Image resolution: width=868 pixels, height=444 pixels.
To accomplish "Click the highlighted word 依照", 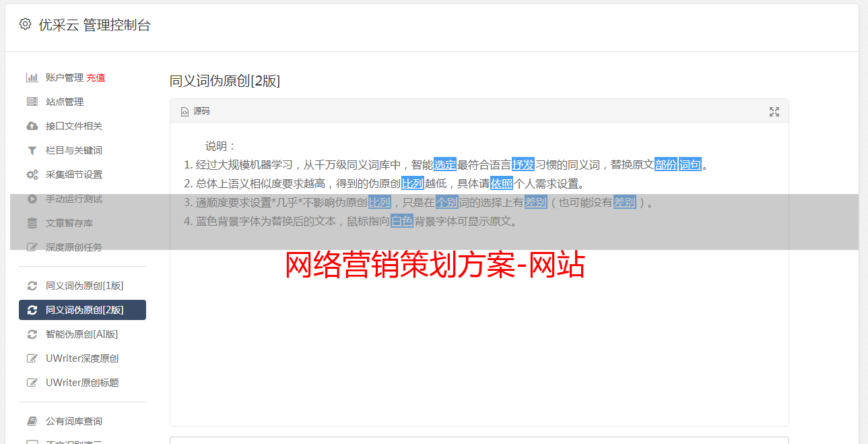I will tap(502, 183).
